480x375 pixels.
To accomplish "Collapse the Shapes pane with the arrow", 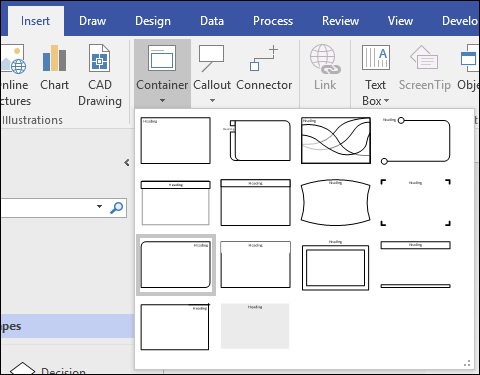I will point(127,163).
